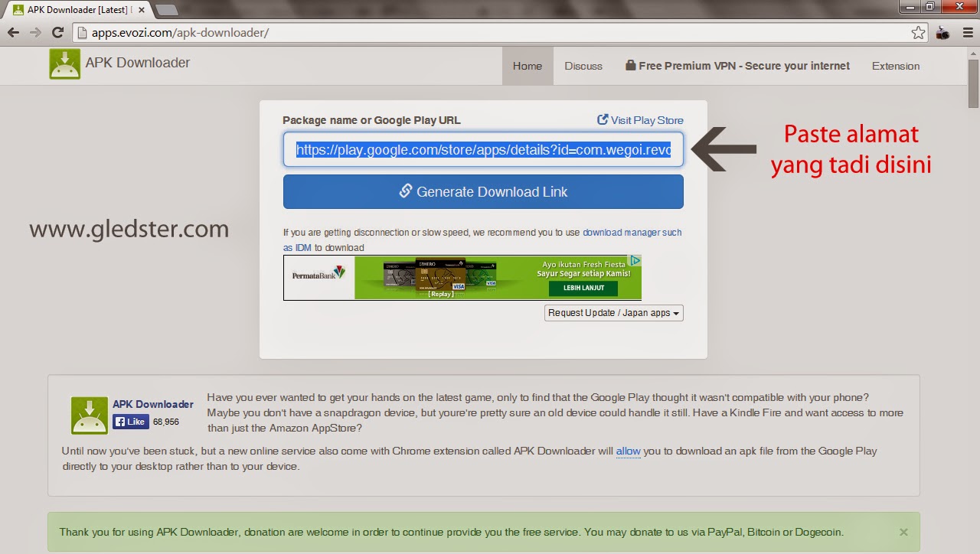Click the 68,956 likes count
Viewport: 980px width, 554px height.
[166, 422]
